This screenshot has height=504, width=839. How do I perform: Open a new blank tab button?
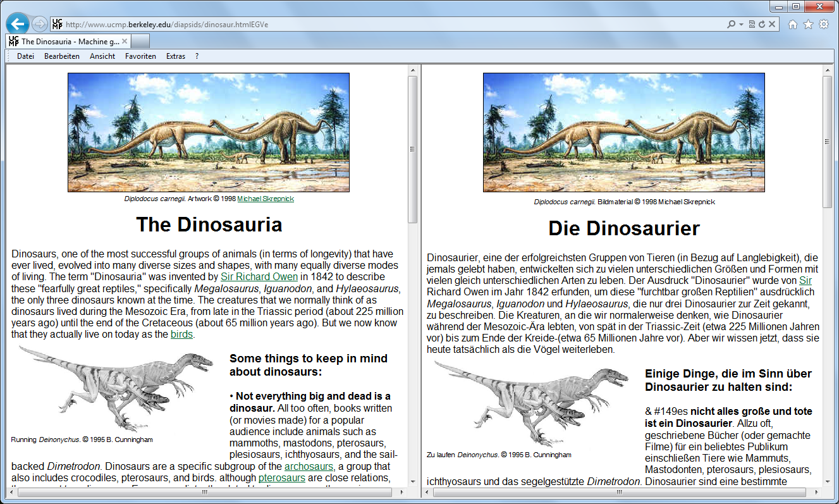pyautogui.click(x=140, y=42)
